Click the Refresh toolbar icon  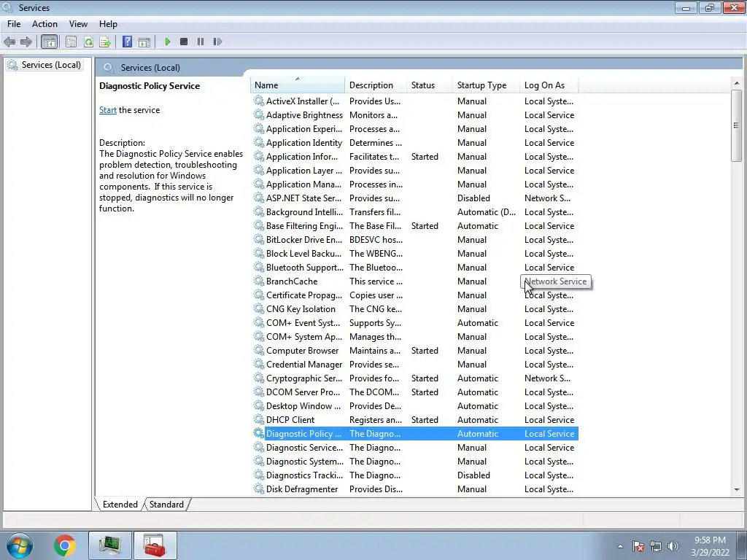click(88, 42)
